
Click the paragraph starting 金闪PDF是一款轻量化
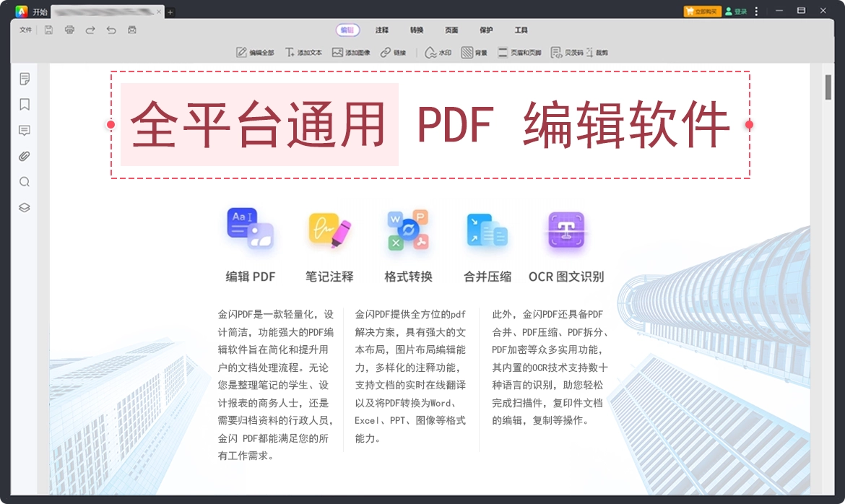(x=276, y=385)
